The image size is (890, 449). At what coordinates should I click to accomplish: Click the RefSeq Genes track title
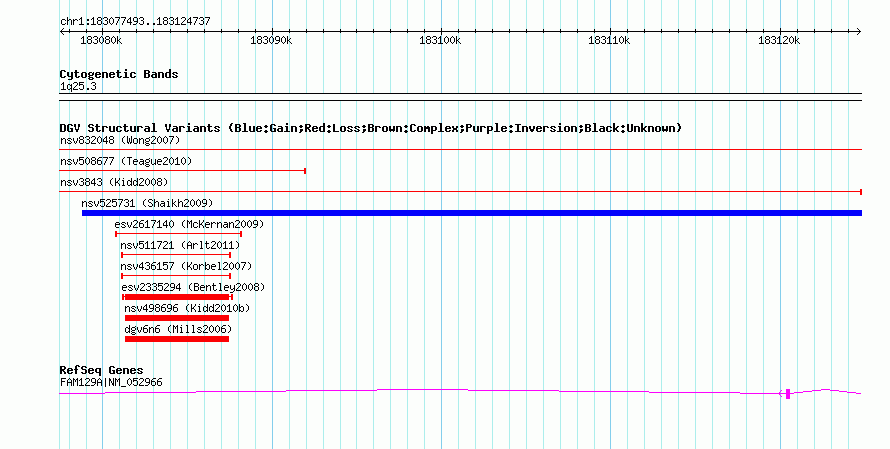click(101, 370)
